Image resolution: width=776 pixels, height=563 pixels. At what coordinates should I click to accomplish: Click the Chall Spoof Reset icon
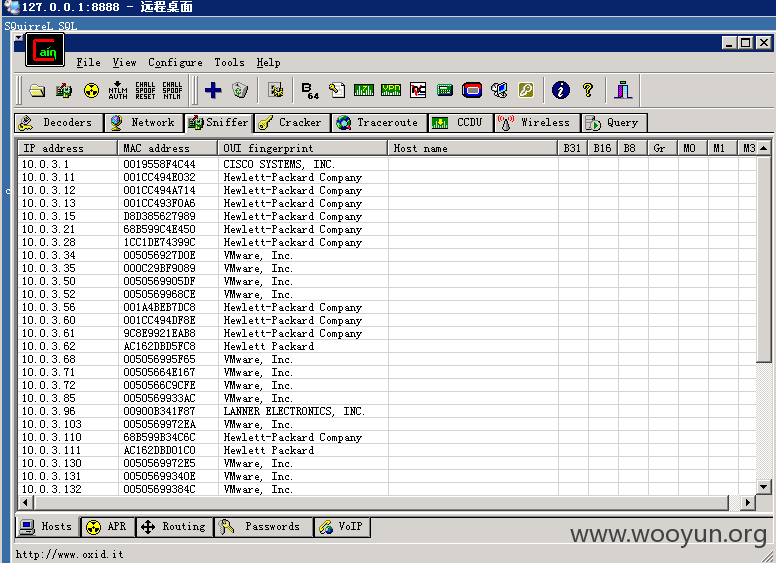tap(145, 91)
